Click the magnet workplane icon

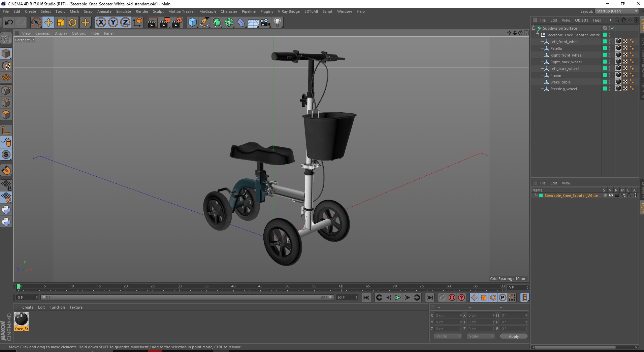[x=6, y=170]
